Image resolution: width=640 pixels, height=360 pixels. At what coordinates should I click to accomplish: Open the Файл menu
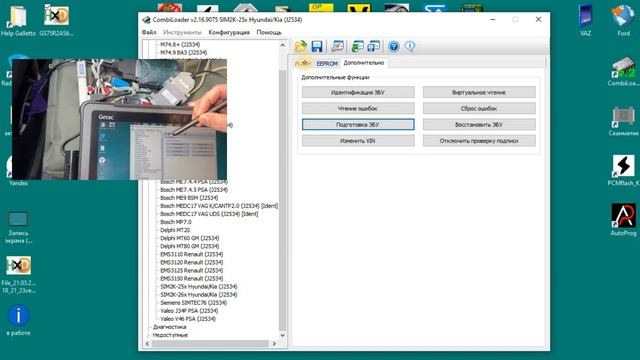[x=149, y=32]
